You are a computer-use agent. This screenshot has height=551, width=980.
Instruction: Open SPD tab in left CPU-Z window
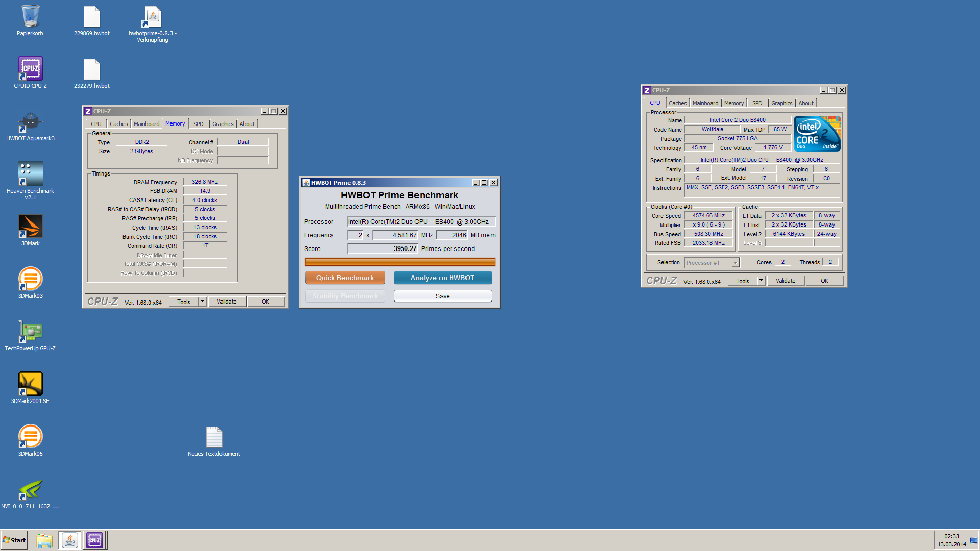[199, 124]
